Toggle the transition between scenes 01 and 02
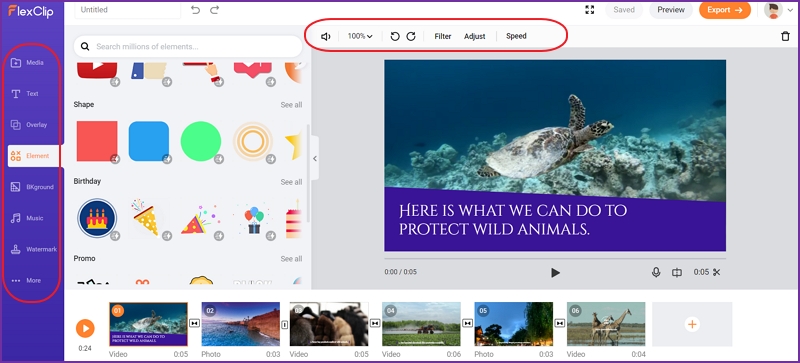The image size is (800, 363). pyautogui.click(x=194, y=323)
